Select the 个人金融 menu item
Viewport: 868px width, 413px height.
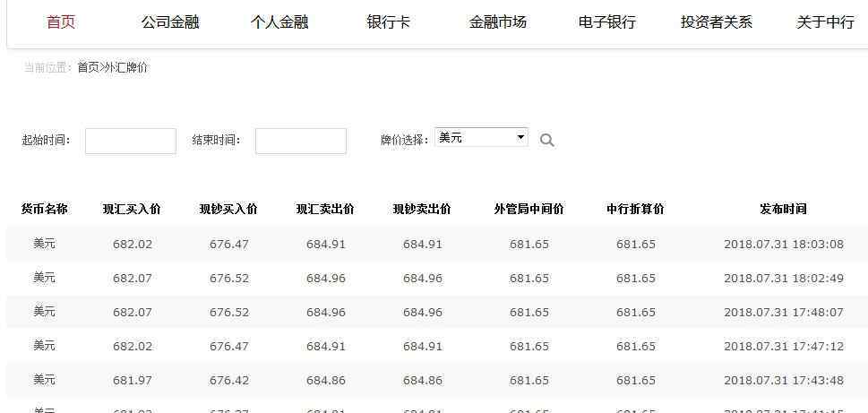(279, 22)
